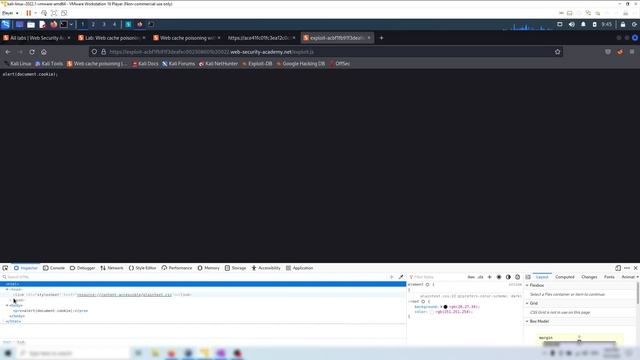Viewport: 640px width, 360px height.
Task: Open the OffSec bookmark
Action: point(340,64)
